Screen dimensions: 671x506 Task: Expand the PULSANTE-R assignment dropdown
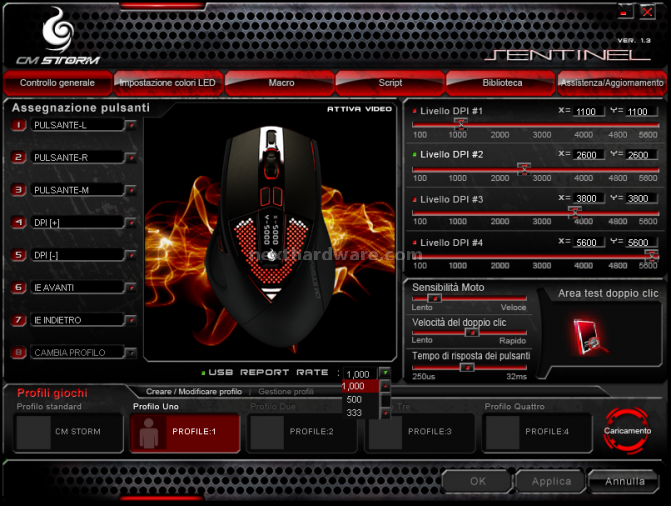click(x=131, y=158)
